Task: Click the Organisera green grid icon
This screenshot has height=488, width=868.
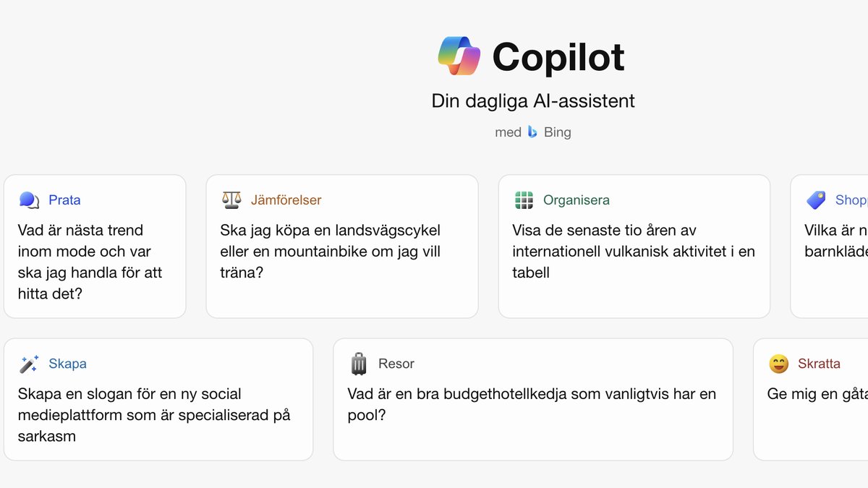Action: pos(524,200)
